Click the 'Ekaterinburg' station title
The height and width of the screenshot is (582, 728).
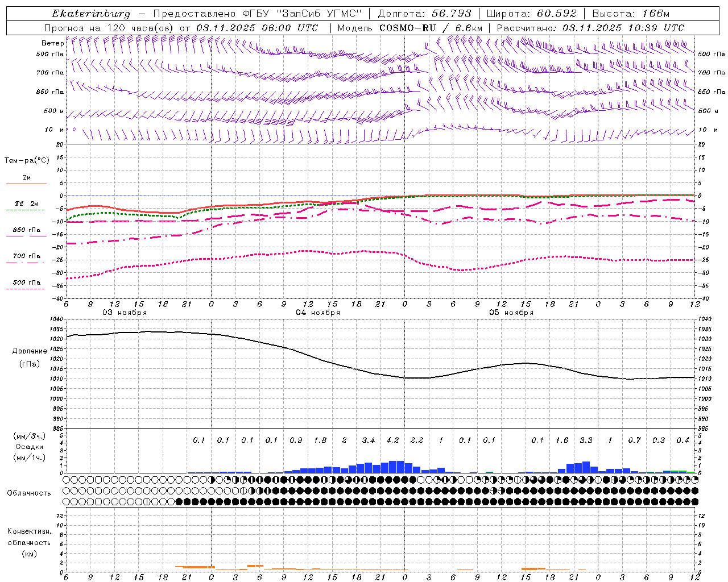click(x=91, y=14)
